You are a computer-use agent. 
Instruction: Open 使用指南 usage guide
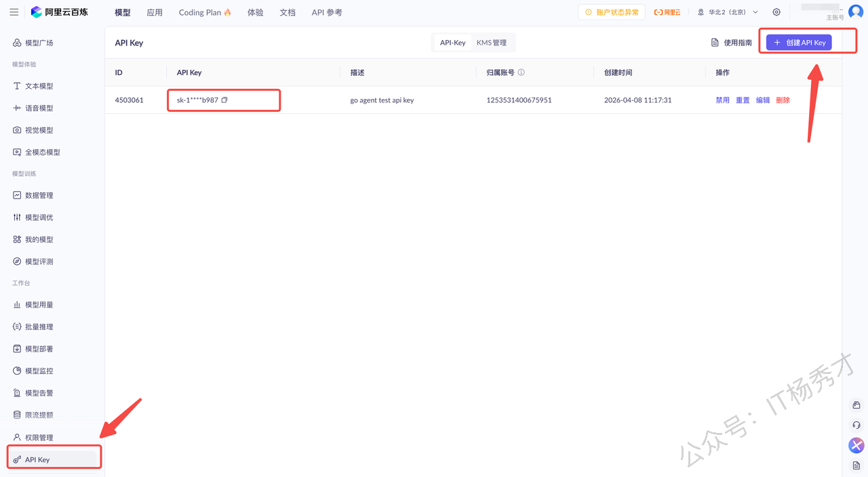[731, 43]
